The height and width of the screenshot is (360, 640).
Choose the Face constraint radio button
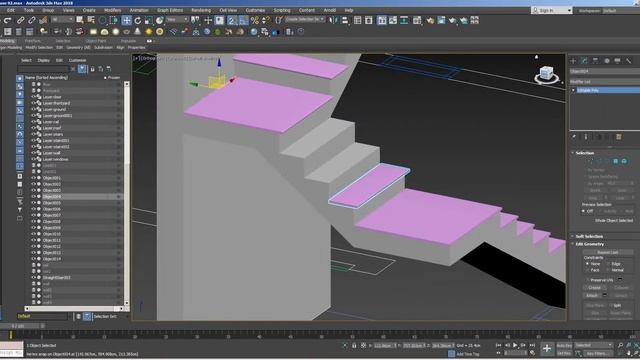(587, 270)
